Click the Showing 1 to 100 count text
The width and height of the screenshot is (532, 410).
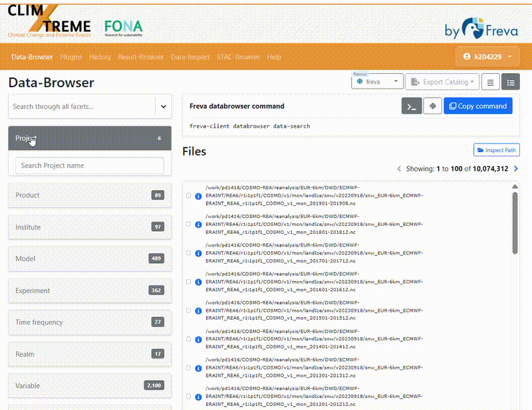click(x=457, y=169)
